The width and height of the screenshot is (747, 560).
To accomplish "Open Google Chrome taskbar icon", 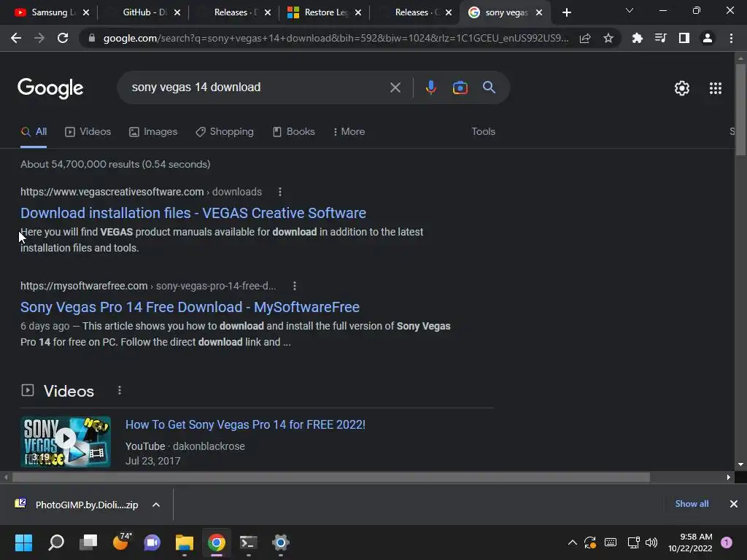I will [x=216, y=542].
